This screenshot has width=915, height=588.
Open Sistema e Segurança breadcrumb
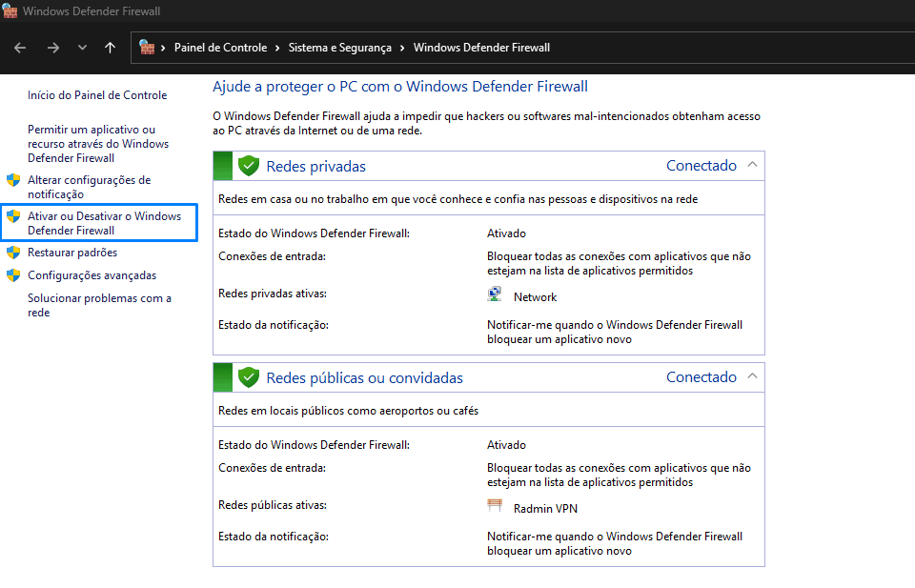pos(339,48)
